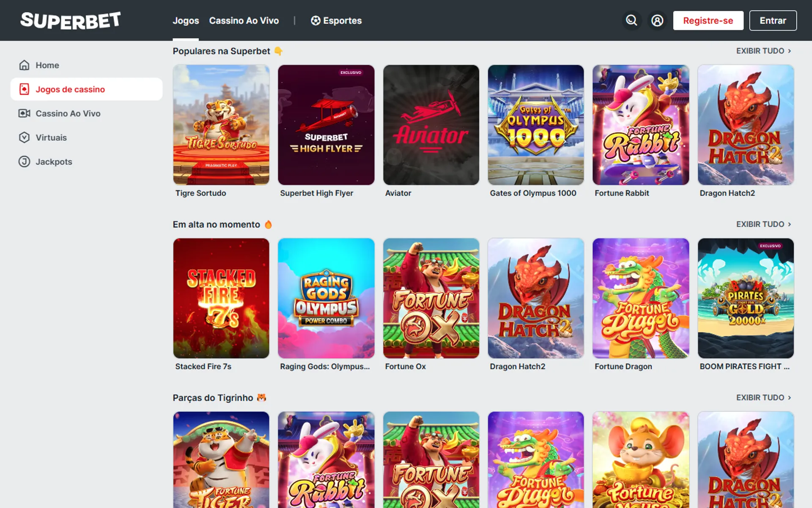
Task: Expand chevron beside Parças do Tigrinho EXIBIR TUDO
Action: 789,398
